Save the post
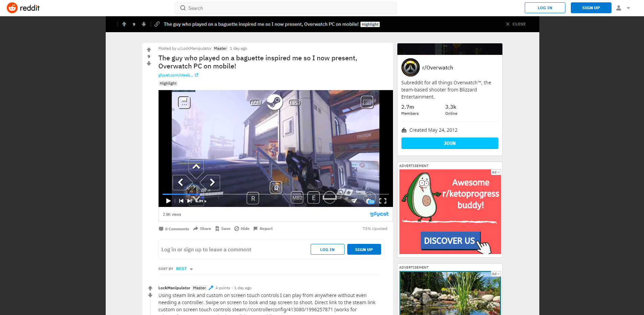The image size is (644, 315). click(223, 229)
